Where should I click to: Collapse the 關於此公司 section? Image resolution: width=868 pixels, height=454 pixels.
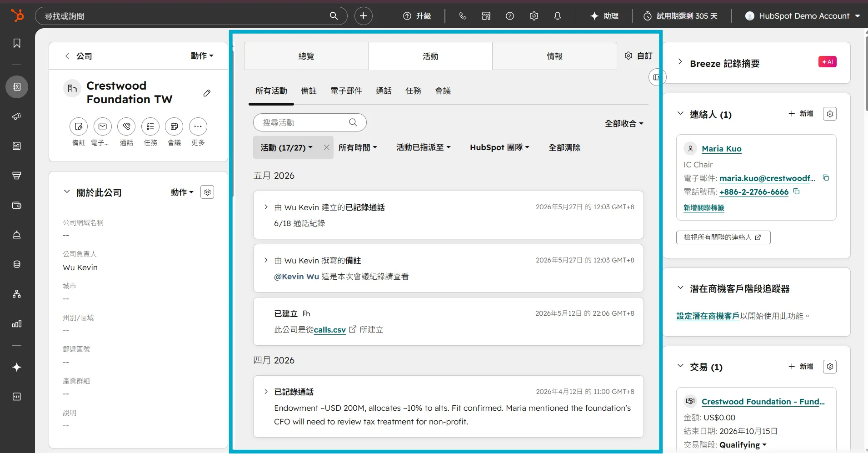67,192
